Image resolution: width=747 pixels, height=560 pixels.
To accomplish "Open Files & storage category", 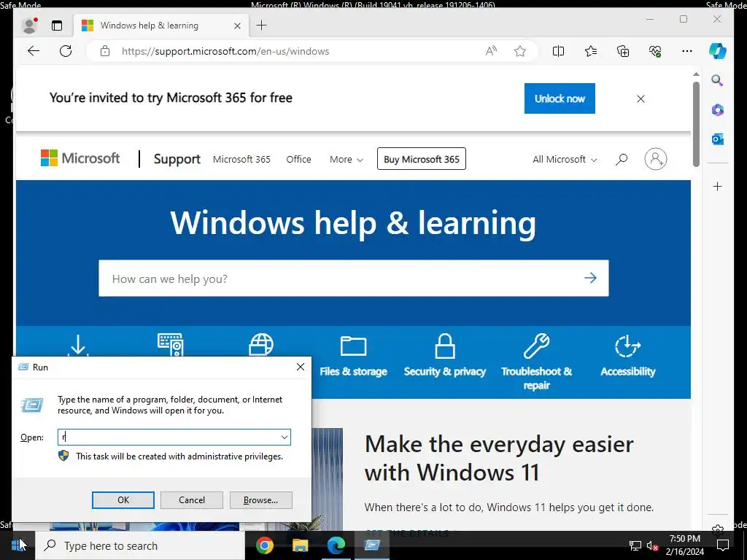I will 354,356.
